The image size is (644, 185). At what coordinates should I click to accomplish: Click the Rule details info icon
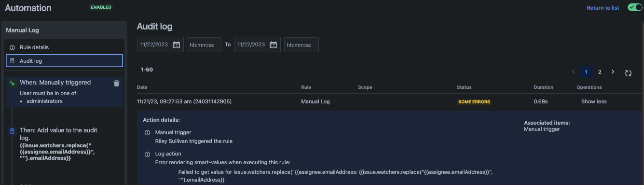pos(13,47)
